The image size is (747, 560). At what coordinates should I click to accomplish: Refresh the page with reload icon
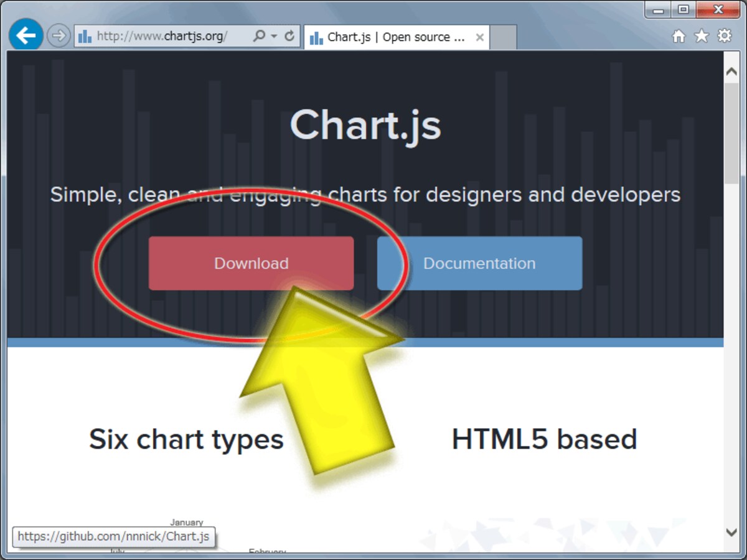tap(289, 36)
